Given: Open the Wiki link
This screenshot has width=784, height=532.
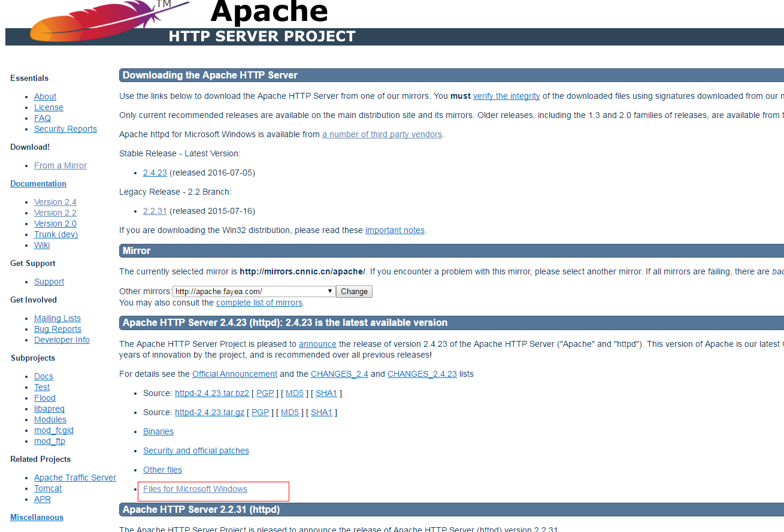Looking at the screenshot, I should [x=42, y=245].
